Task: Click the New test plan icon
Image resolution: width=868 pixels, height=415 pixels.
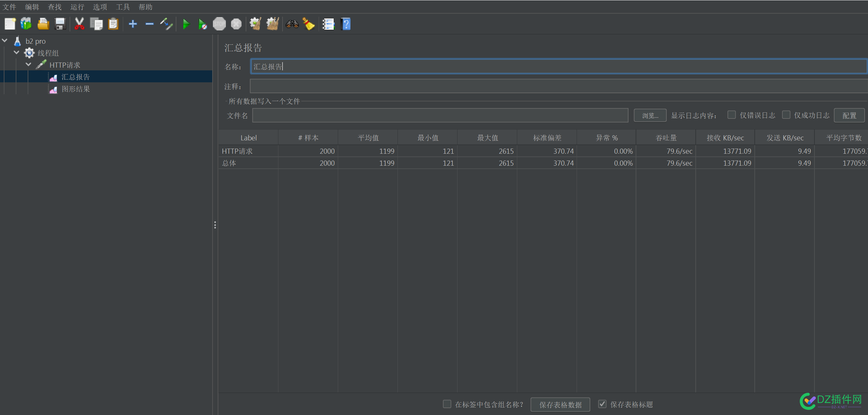Action: click(10, 24)
